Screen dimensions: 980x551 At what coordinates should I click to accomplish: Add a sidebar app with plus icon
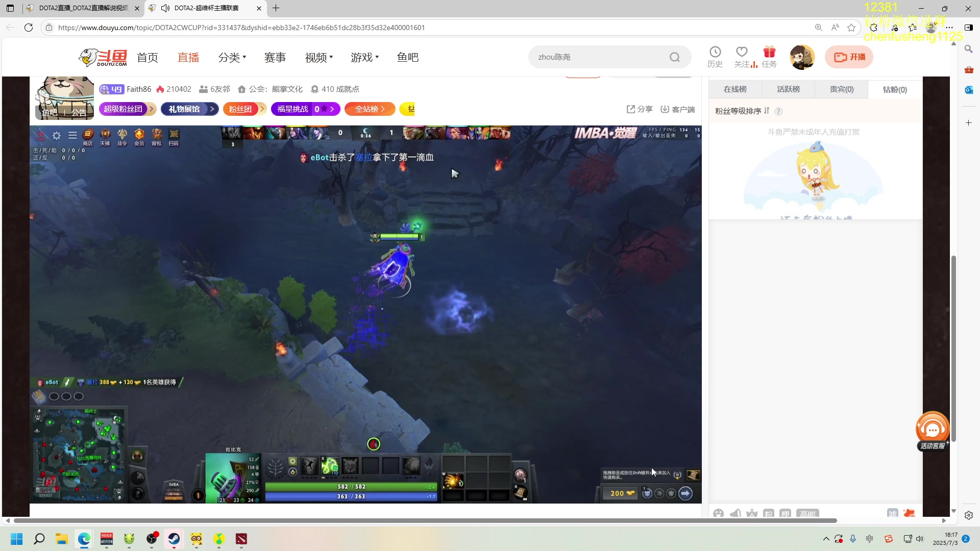[x=969, y=123]
